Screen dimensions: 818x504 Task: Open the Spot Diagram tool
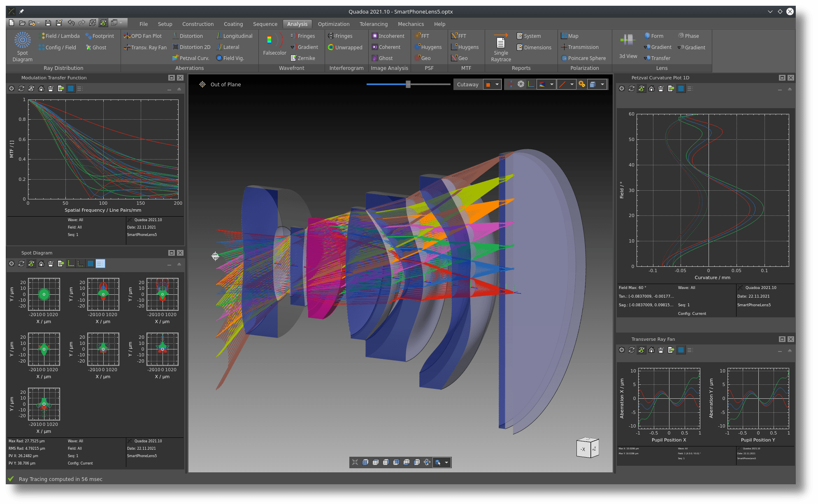tap(22, 46)
